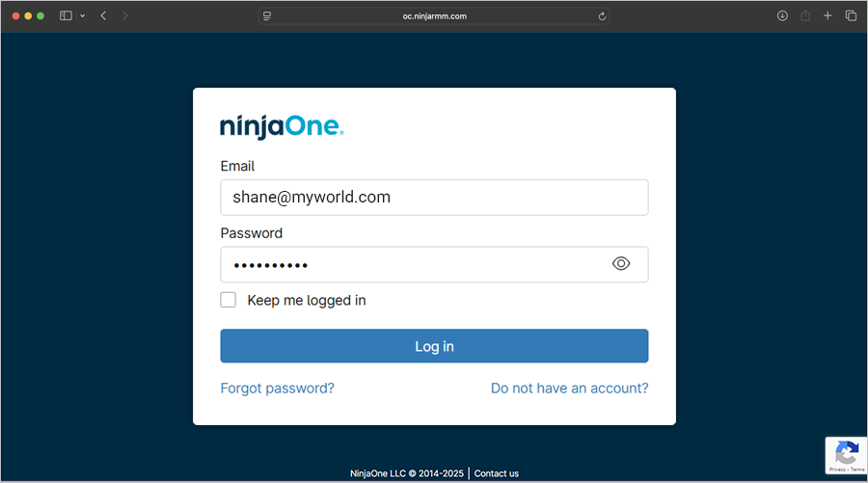
Task: Go forward to the next page
Action: coord(125,16)
